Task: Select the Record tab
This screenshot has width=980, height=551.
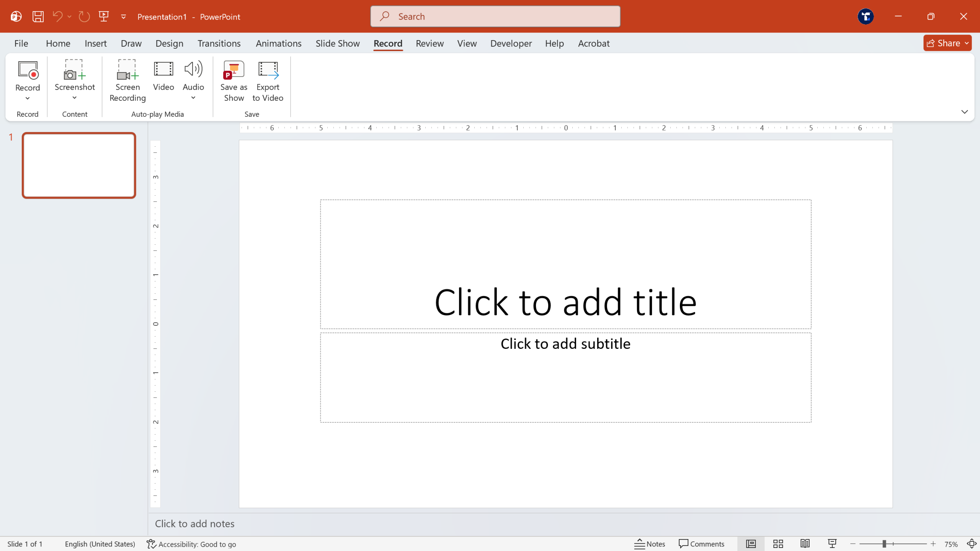Action: [388, 43]
